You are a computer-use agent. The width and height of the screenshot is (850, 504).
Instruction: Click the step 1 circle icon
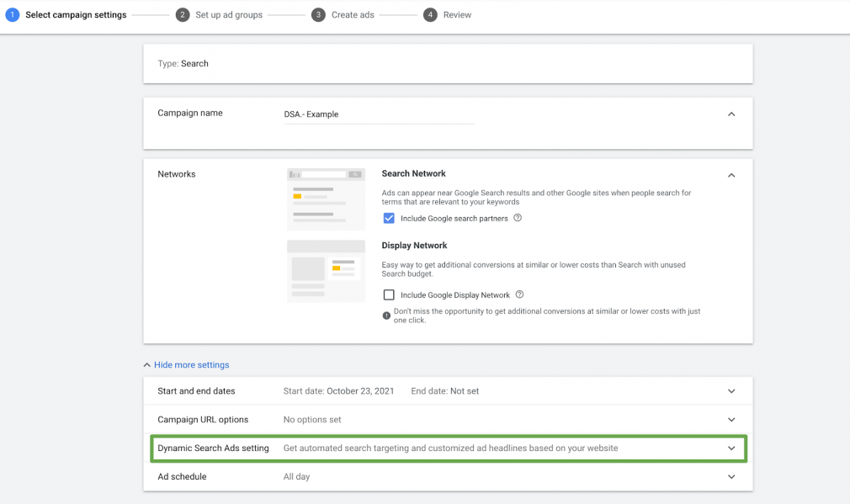coord(13,14)
